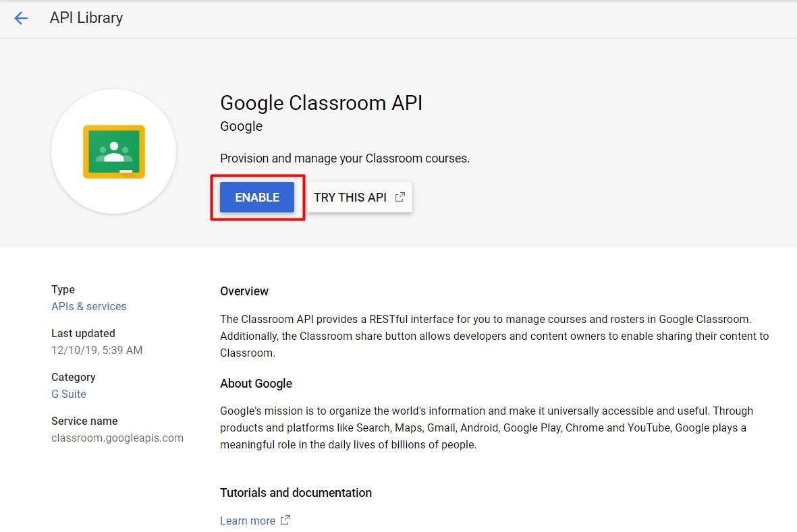Click the back arrow icon

click(21, 18)
